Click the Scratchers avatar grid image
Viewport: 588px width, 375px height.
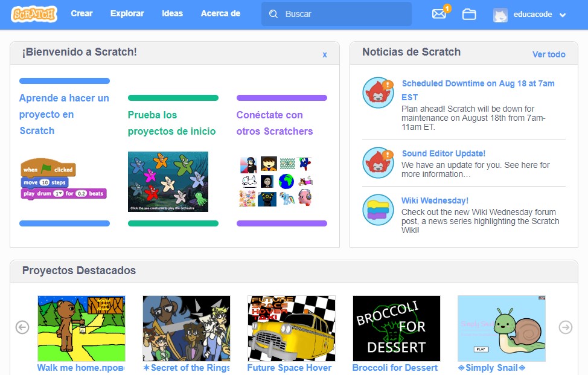point(276,182)
